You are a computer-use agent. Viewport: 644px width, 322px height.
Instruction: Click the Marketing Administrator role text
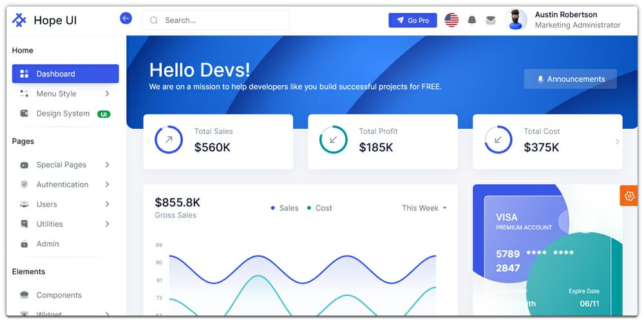pos(578,25)
